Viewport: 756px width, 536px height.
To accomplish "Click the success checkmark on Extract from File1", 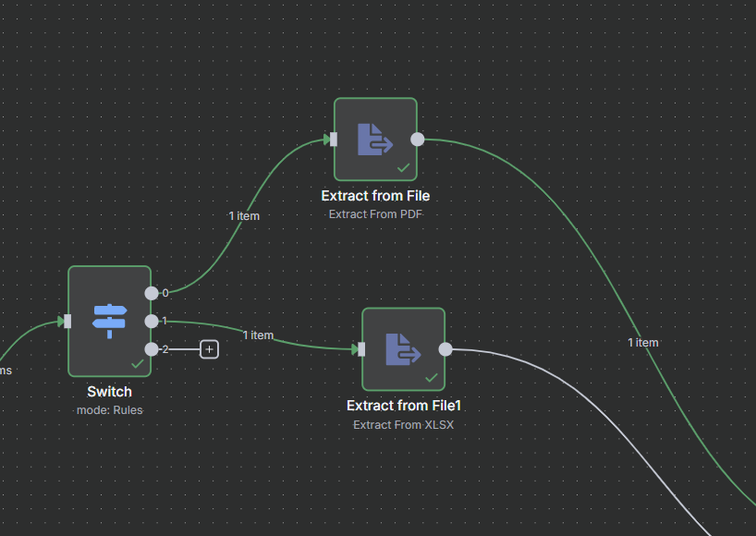I will 432,377.
